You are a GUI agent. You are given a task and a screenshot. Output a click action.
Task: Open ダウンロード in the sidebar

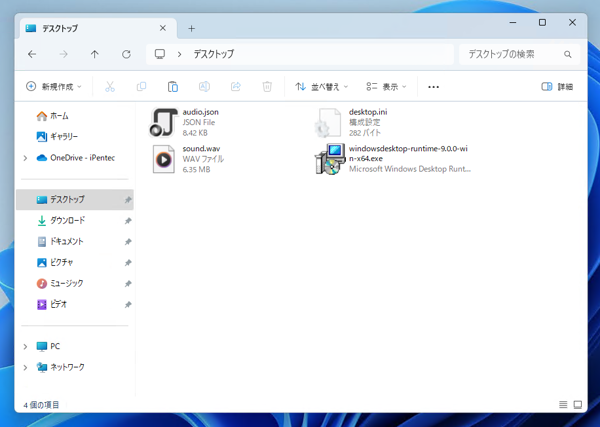[x=61, y=220]
